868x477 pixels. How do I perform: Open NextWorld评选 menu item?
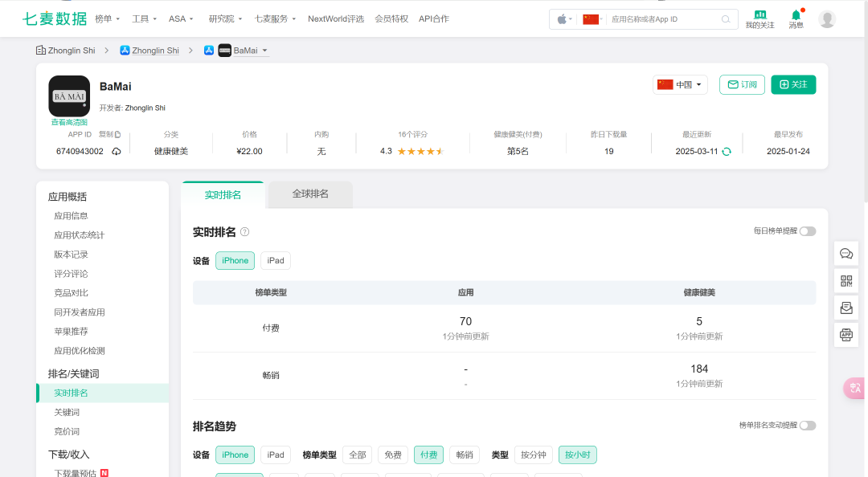[x=336, y=18]
